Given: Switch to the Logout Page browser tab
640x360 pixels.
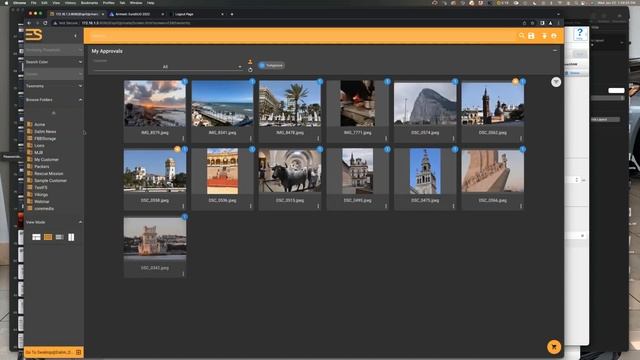Looking at the screenshot, I should click(197, 14).
